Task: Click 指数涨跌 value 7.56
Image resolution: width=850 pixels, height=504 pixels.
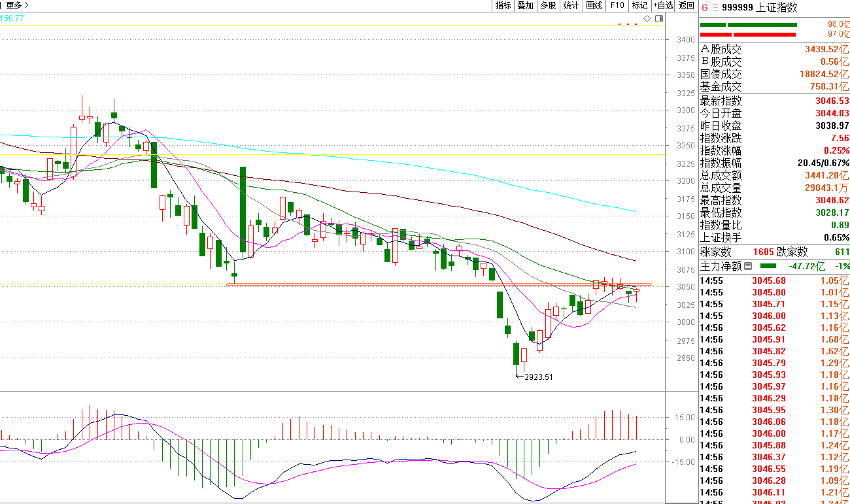Action: coord(840,138)
